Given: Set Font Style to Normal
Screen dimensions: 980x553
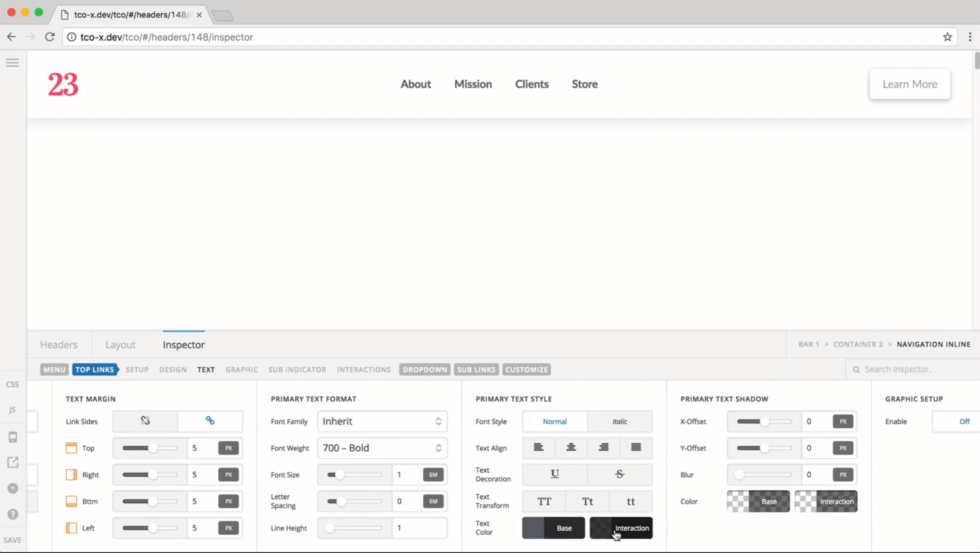Looking at the screenshot, I should point(555,422).
